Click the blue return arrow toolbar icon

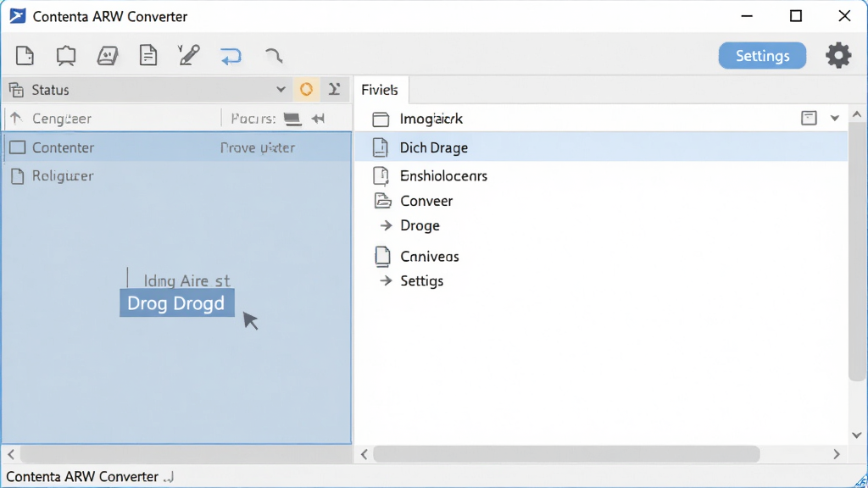(231, 57)
